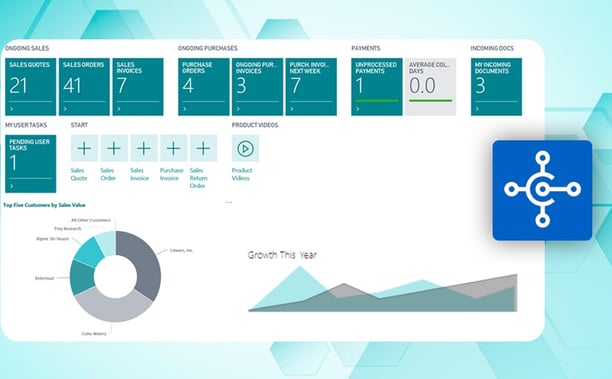The width and height of the screenshot is (612, 379).
Task: Open the Purch. Invoices Next Week tile
Action: (x=311, y=87)
